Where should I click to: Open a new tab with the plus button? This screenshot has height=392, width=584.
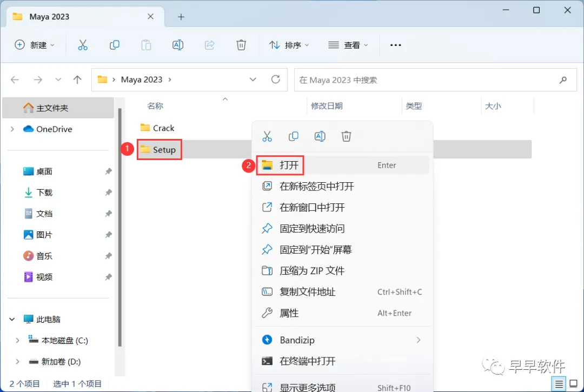tap(181, 17)
